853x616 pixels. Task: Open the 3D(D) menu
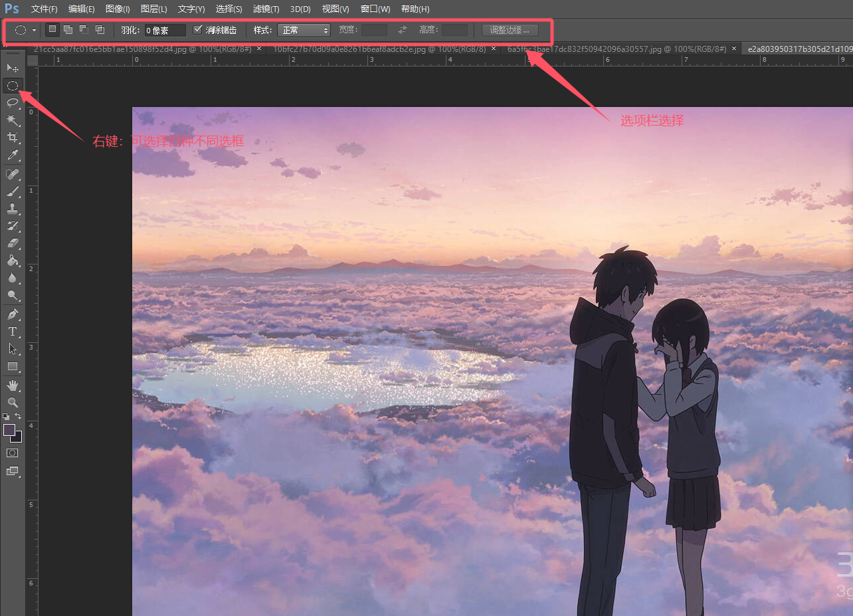click(x=300, y=9)
